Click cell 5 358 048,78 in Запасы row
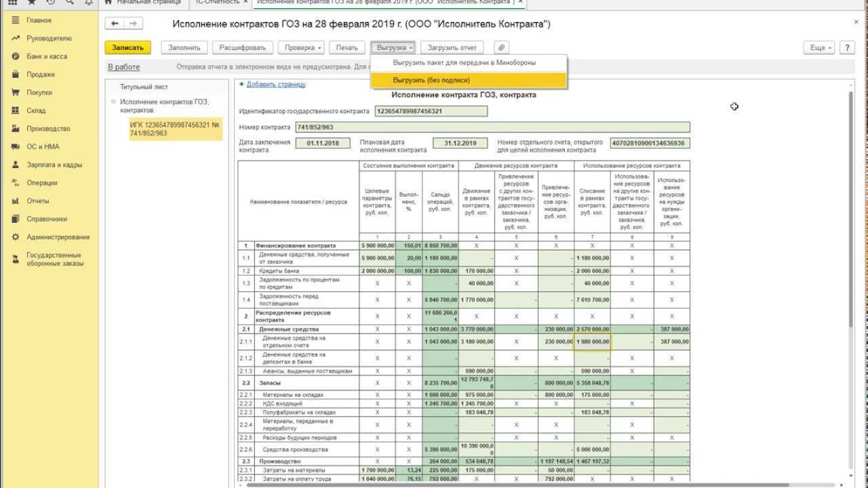 click(592, 383)
